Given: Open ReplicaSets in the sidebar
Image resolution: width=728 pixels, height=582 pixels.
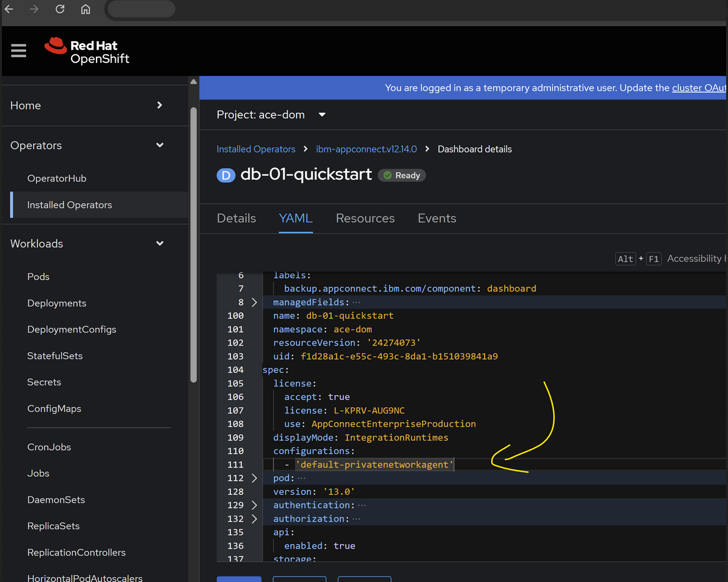Looking at the screenshot, I should [54, 526].
